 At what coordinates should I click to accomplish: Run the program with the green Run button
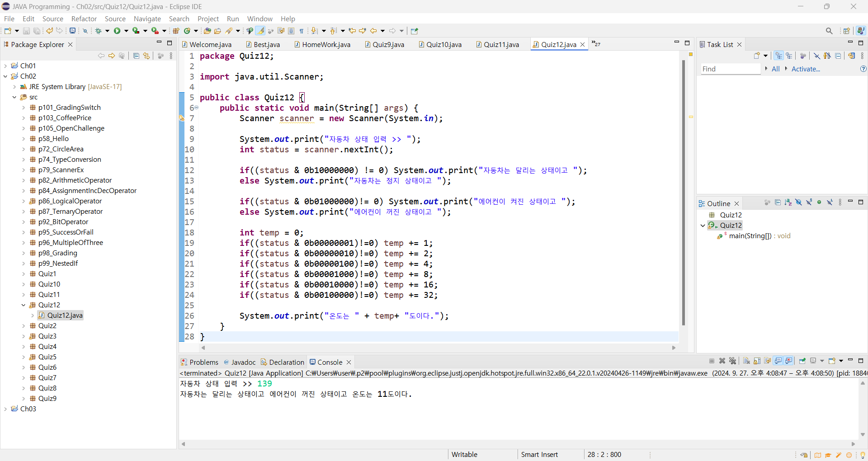click(x=117, y=31)
